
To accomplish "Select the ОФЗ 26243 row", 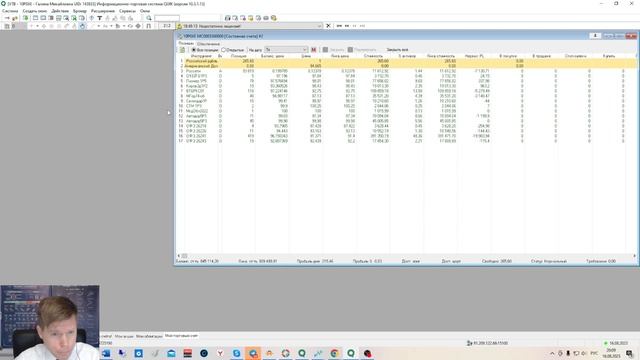I will coord(406,141).
